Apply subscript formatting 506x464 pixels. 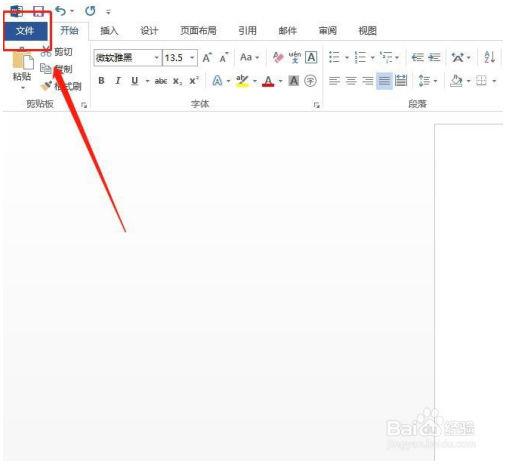177,81
